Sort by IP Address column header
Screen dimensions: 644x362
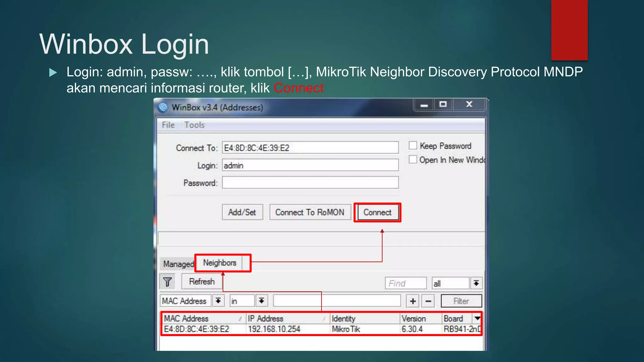[287, 319]
